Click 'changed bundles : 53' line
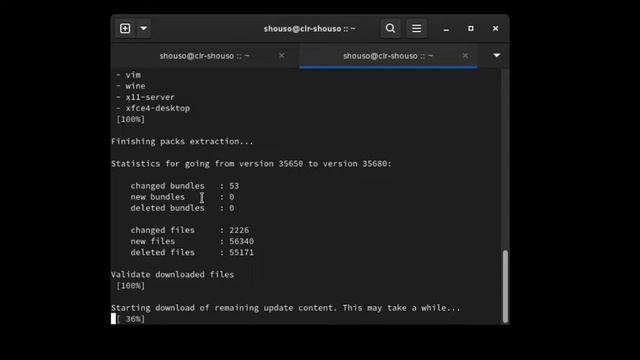The width and height of the screenshot is (640, 360). [185, 186]
